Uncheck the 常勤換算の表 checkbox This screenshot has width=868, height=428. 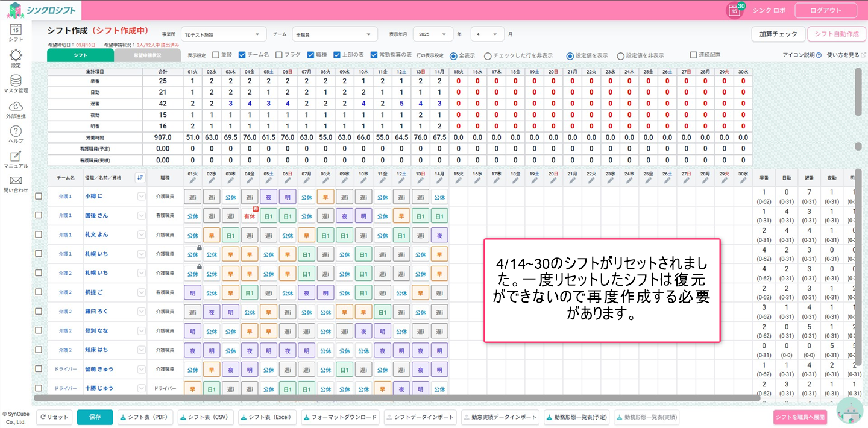point(374,55)
